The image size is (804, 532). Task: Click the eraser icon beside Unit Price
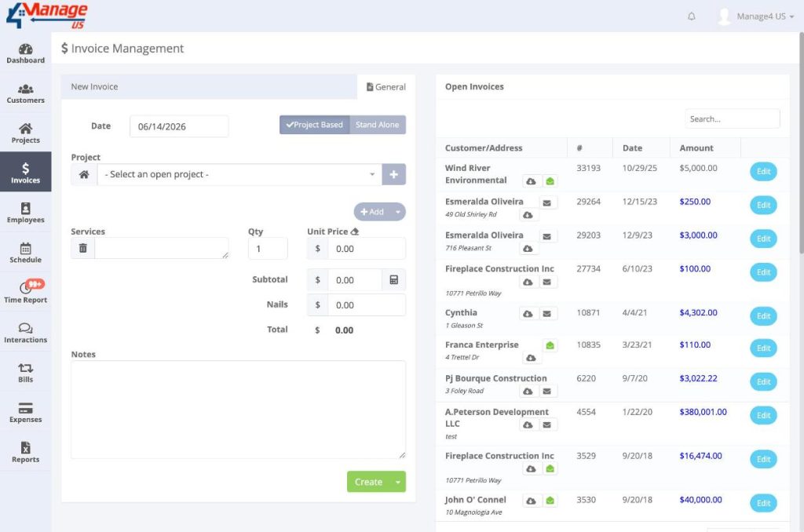coord(354,231)
